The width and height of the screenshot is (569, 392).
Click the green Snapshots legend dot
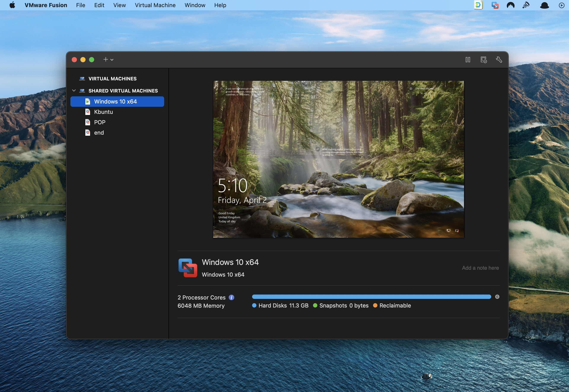(315, 305)
